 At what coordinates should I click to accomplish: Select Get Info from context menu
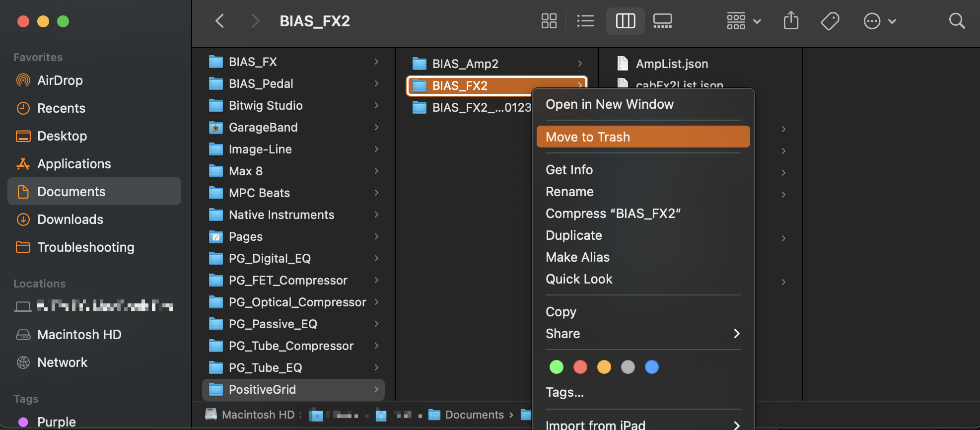pos(569,170)
